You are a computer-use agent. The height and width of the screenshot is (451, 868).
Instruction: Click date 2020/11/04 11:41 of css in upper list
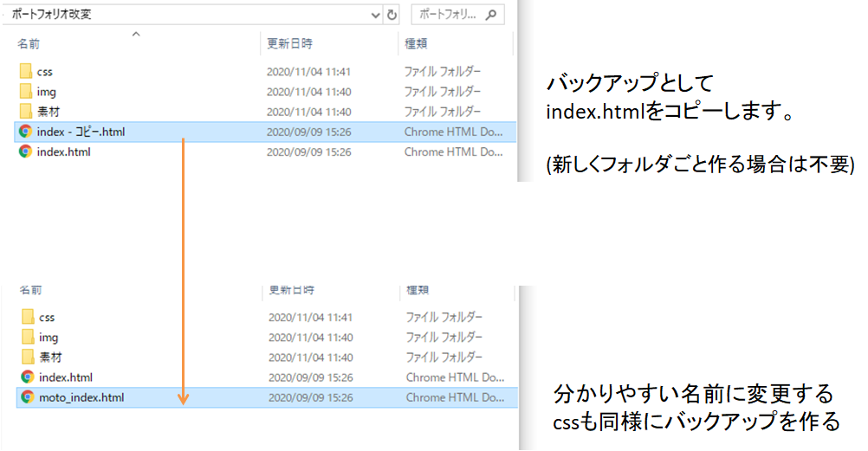[x=309, y=71]
